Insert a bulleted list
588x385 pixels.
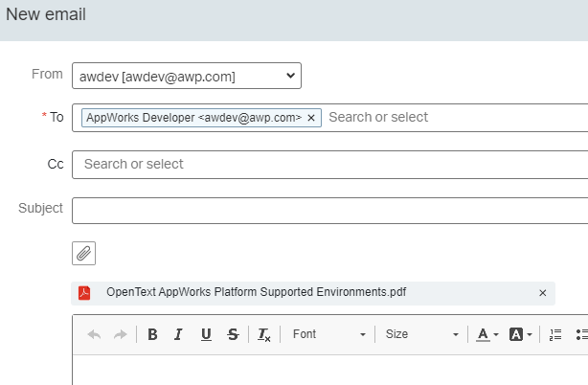click(x=581, y=334)
